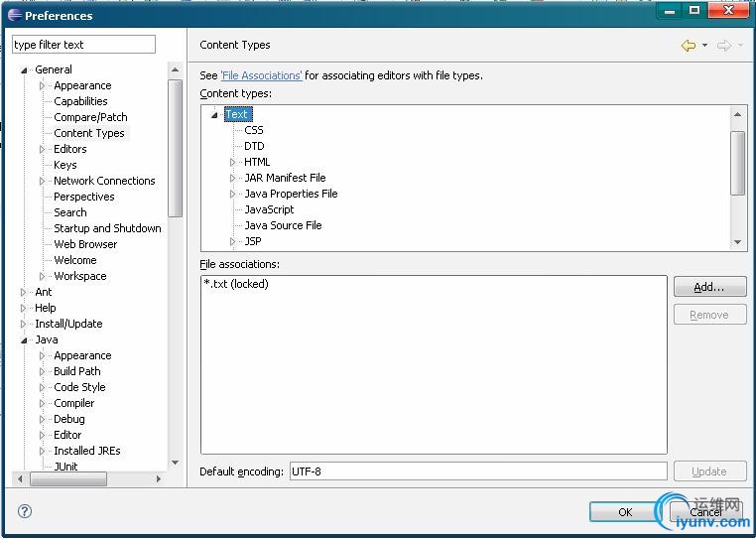Expand the Code Style node

(42, 388)
